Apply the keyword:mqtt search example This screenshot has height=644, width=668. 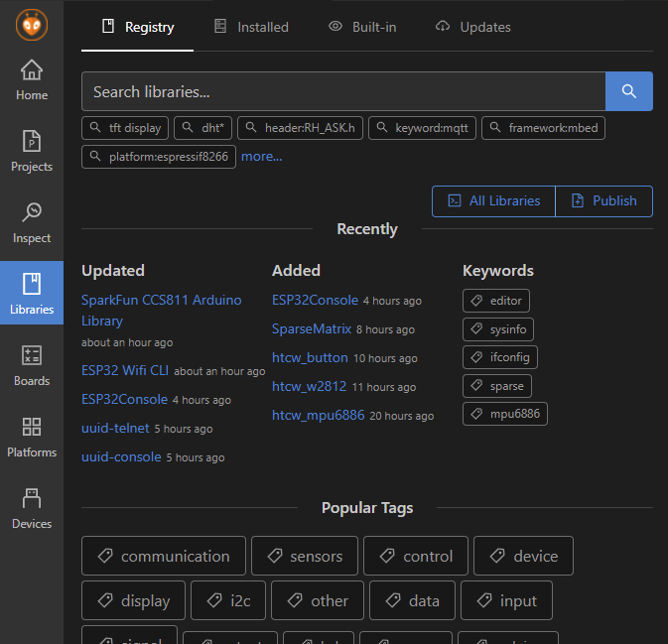click(x=425, y=128)
